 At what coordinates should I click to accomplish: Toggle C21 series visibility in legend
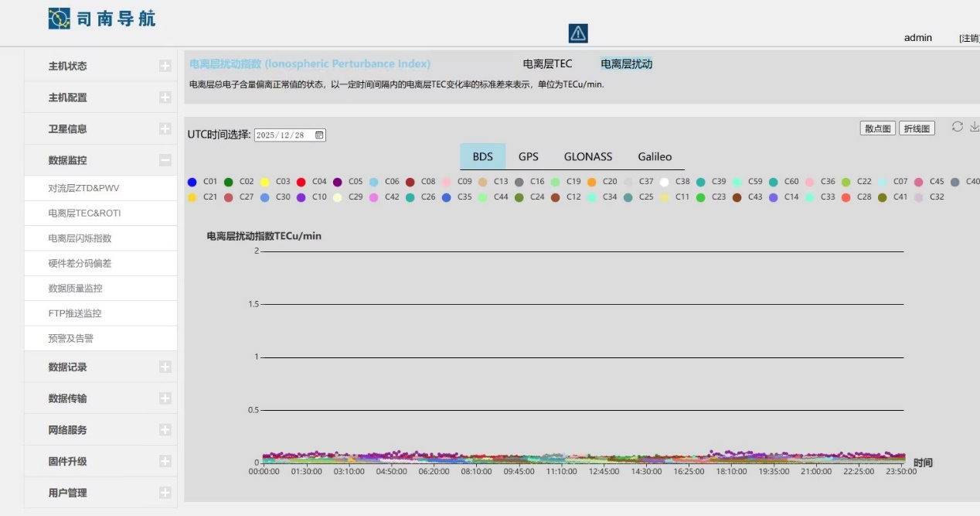(x=192, y=197)
